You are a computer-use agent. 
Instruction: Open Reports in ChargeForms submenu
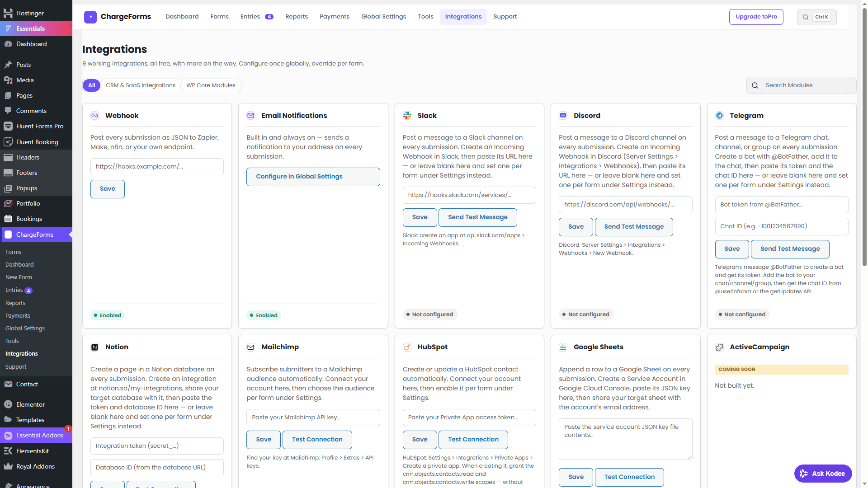coord(15,303)
